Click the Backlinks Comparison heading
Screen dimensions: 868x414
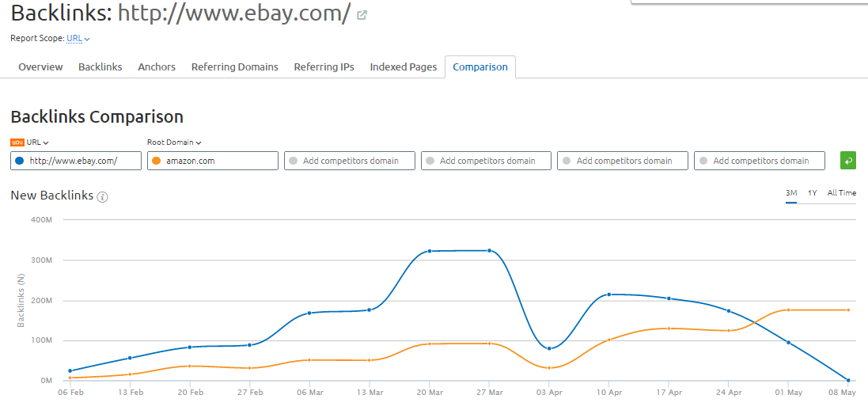coord(97,117)
